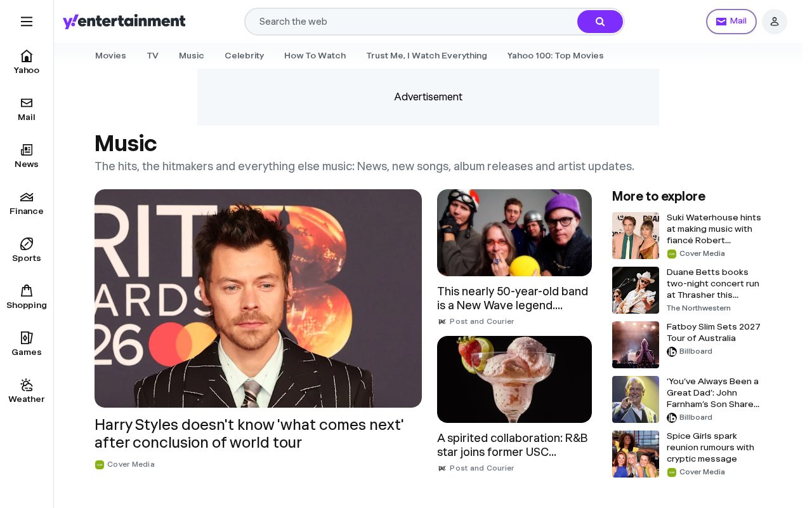
Task: Go to Yahoo home in sidebar
Action: pos(27,62)
